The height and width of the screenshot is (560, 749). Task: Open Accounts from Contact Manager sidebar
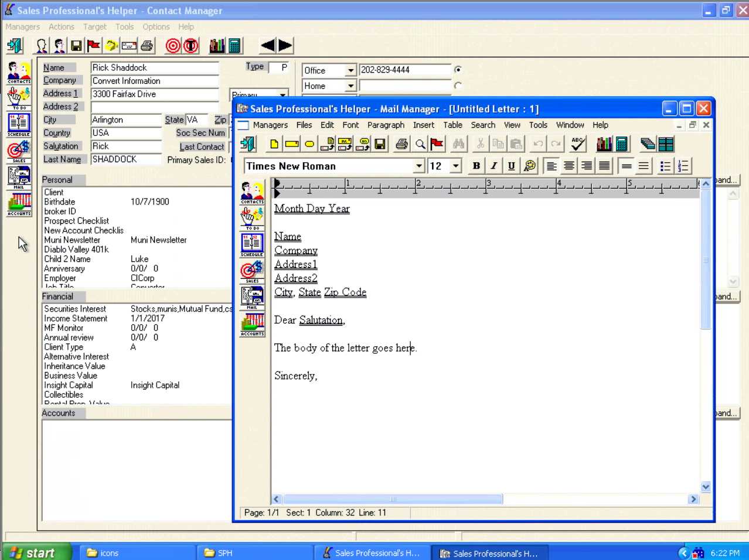19,204
